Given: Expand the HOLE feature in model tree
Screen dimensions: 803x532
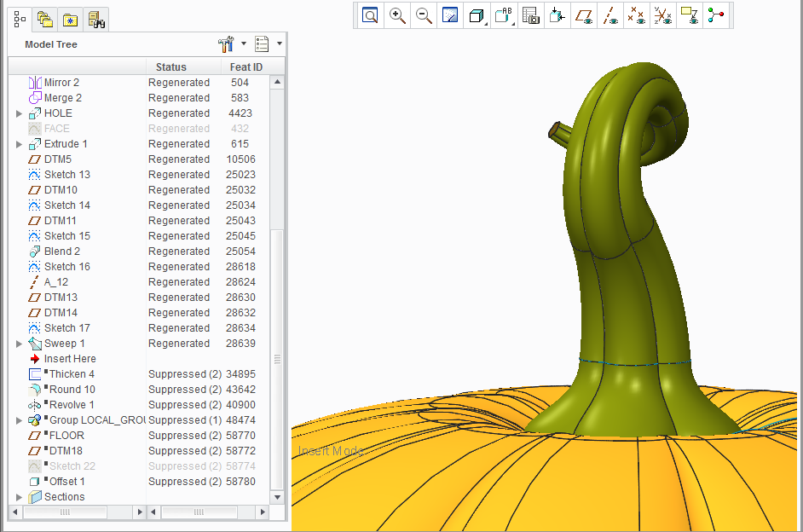Looking at the screenshot, I should pyautogui.click(x=19, y=113).
